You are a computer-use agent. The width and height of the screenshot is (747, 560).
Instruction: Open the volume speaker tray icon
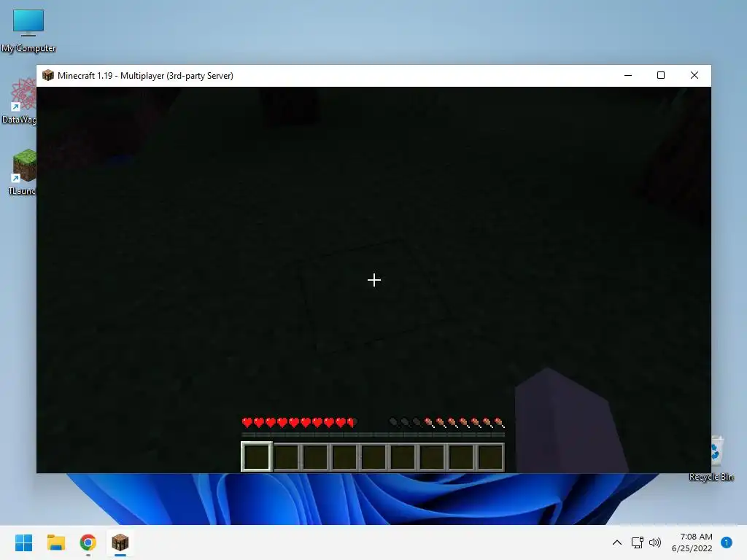pos(656,542)
